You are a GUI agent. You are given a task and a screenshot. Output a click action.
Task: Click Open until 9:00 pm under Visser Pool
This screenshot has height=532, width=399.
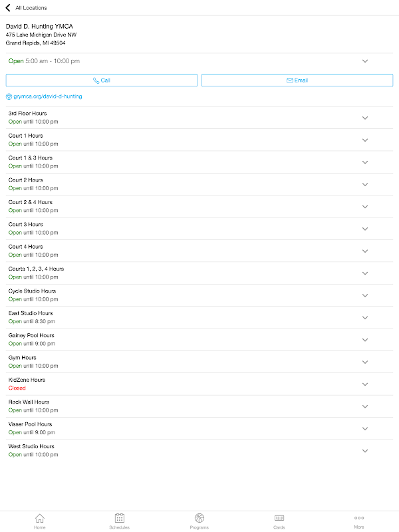coord(32,433)
